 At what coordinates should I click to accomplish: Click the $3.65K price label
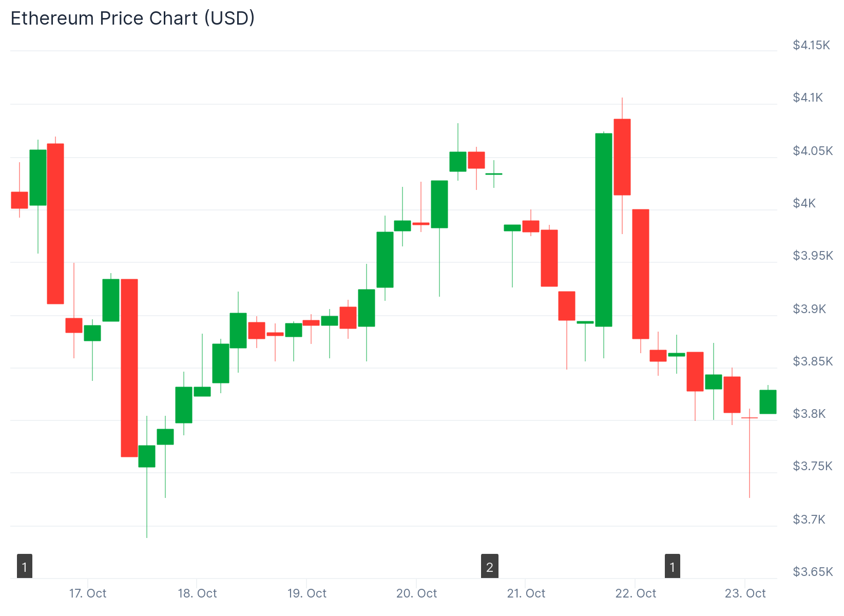[813, 572]
